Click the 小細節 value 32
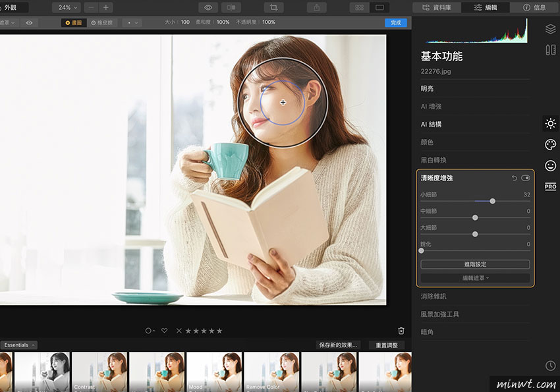Viewport: 560px width, 392px height. coord(526,194)
